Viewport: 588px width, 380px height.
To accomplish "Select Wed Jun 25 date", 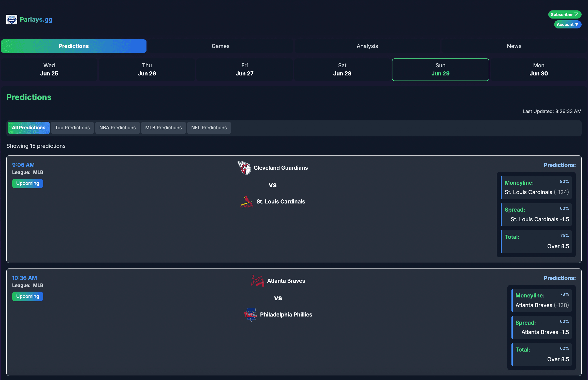I will point(49,70).
